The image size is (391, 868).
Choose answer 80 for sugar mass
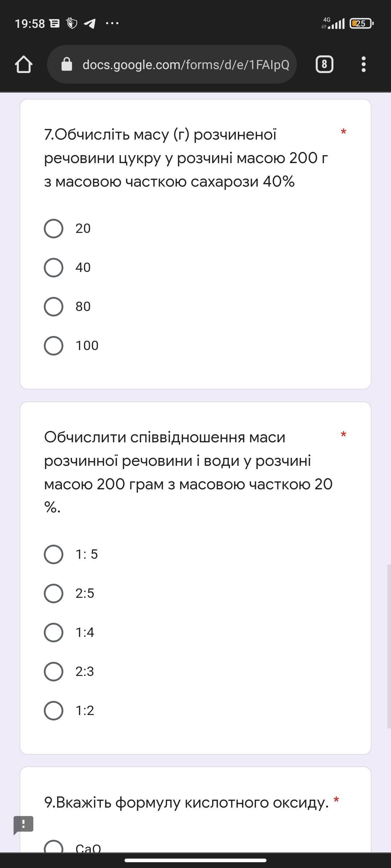coord(54,307)
